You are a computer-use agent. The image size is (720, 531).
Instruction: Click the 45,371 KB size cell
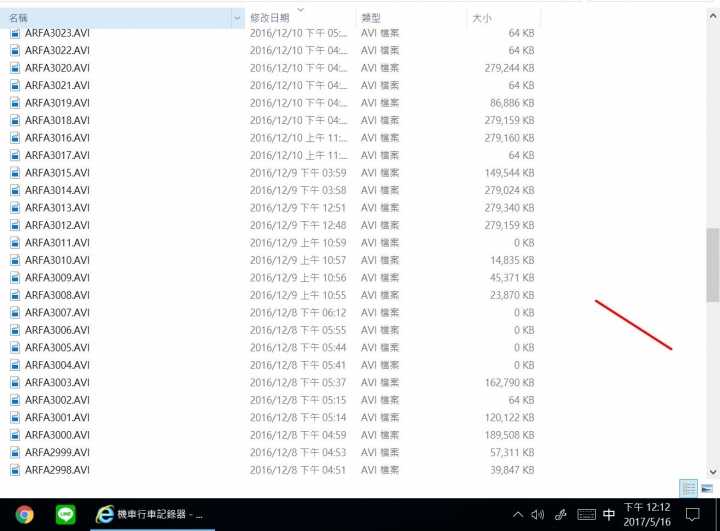click(512, 277)
